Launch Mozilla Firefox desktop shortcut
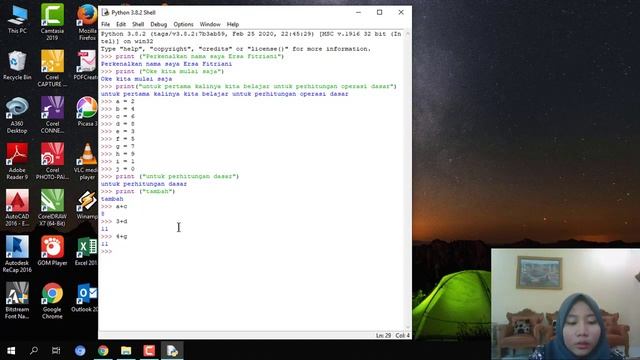Screen dimensions: 640x360 tap(87, 21)
